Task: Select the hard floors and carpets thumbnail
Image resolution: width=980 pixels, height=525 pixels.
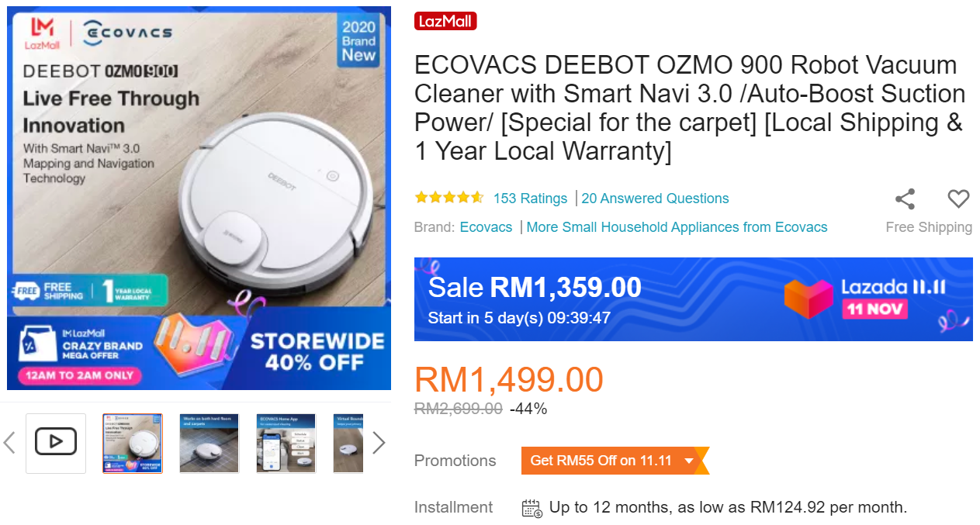Action: tap(210, 443)
